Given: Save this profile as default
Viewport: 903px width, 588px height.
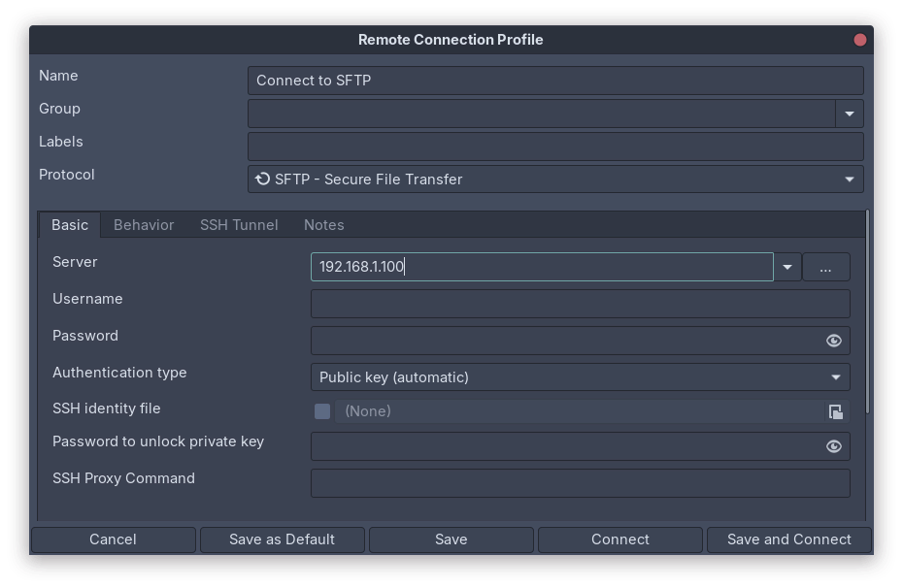Looking at the screenshot, I should coord(282,539).
